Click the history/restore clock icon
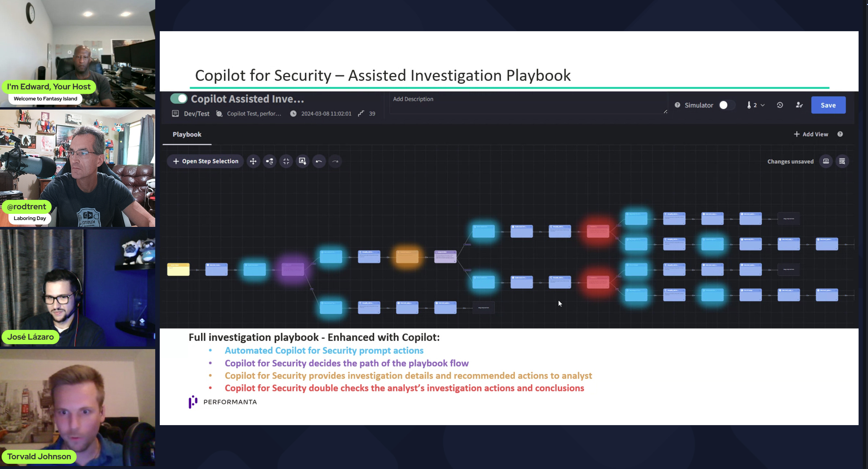Image resolution: width=868 pixels, height=469 pixels. [779, 105]
